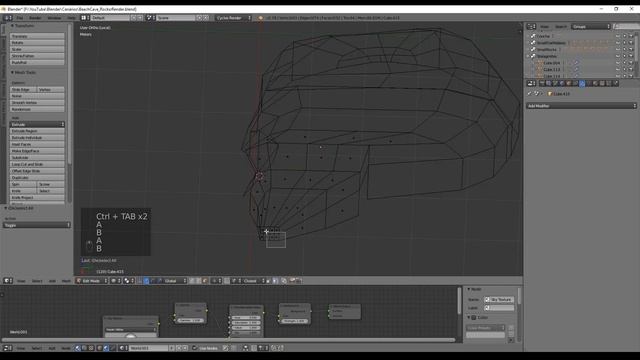Enable vertex select mode

coord(191,281)
